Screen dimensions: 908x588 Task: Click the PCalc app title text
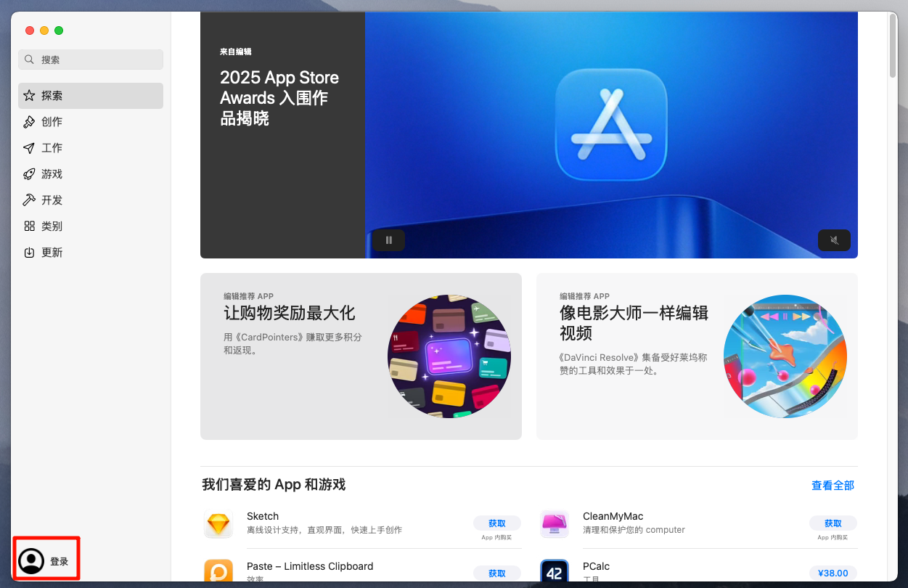pos(596,566)
